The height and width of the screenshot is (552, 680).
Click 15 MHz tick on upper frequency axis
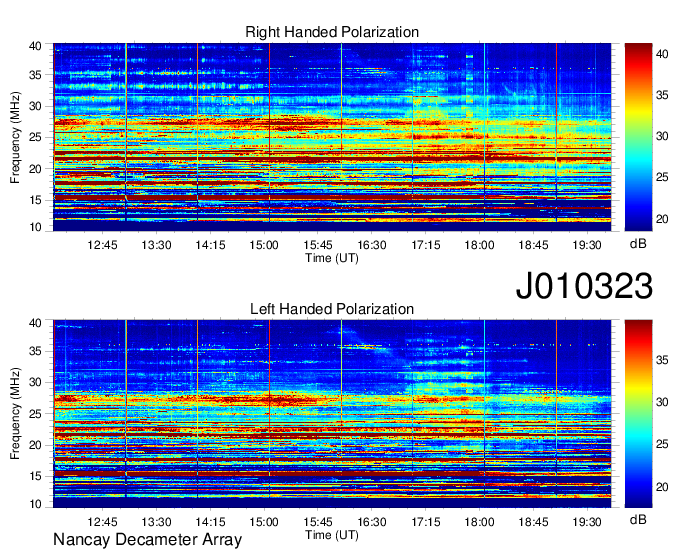coord(35,200)
